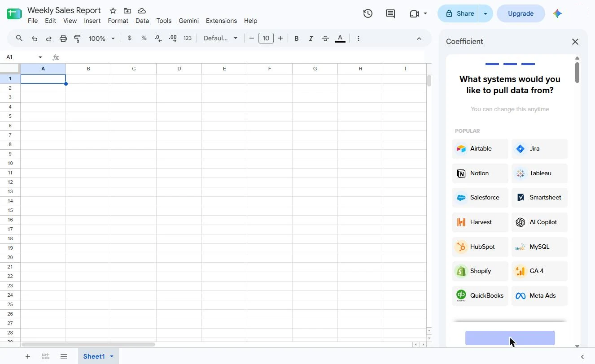Star the Weekly Sales Report document
The height and width of the screenshot is (364, 595).
pyautogui.click(x=113, y=11)
